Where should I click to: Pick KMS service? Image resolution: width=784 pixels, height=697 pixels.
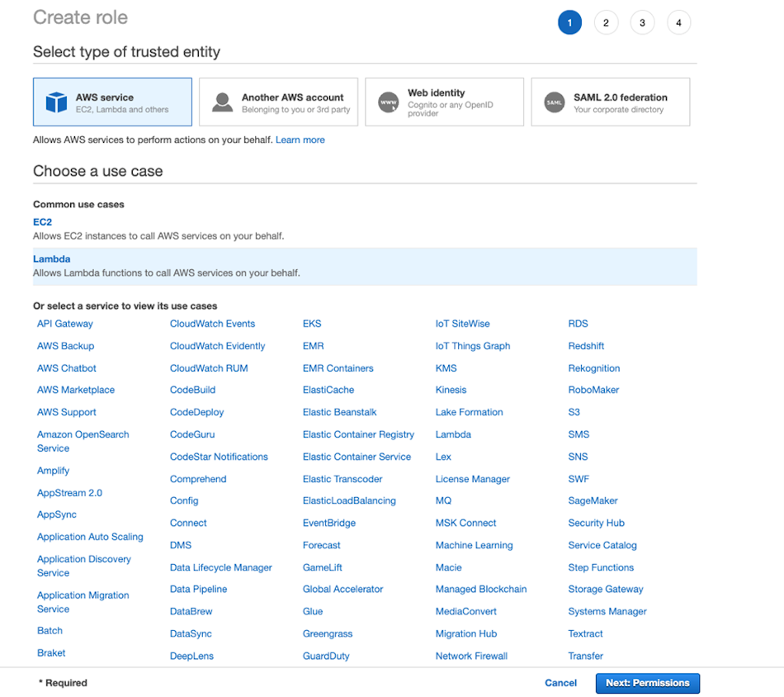[446, 368]
